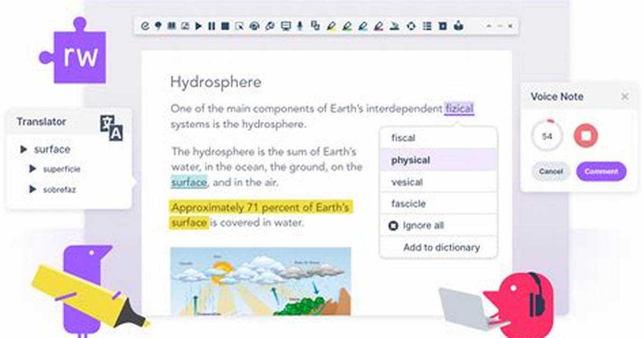
Task: Click the dark square note icon in toolbar
Action: pos(443,26)
